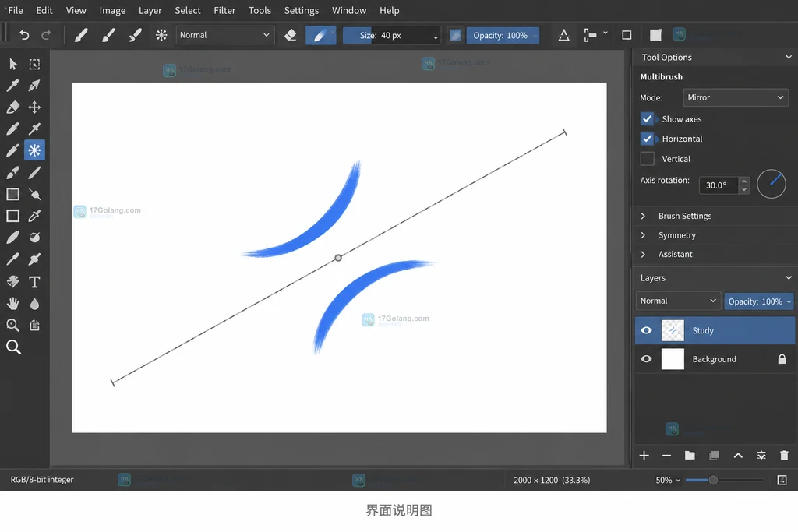Toggle eraser mode in the top toolbar

click(290, 35)
